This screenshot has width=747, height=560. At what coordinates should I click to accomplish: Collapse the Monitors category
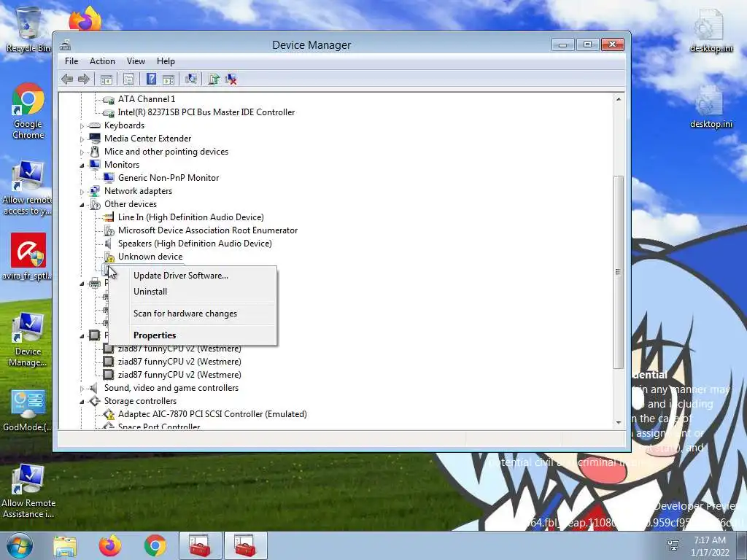coord(82,166)
